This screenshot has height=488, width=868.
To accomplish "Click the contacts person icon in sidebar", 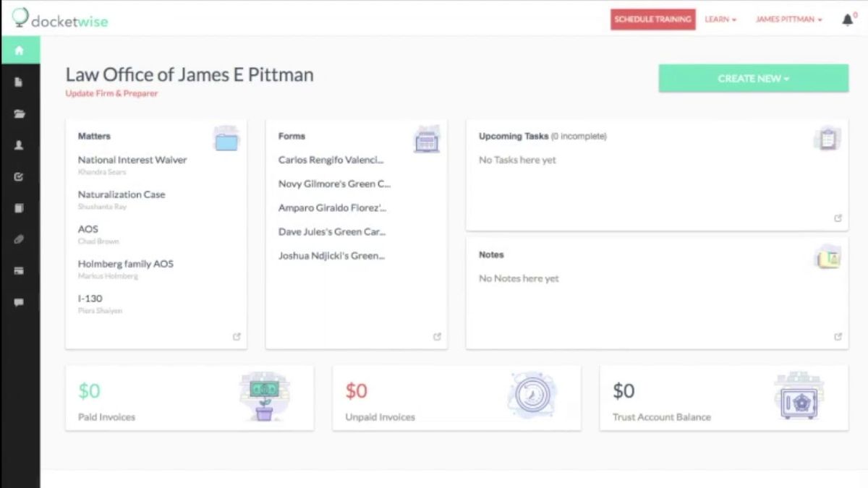I will pyautogui.click(x=20, y=145).
